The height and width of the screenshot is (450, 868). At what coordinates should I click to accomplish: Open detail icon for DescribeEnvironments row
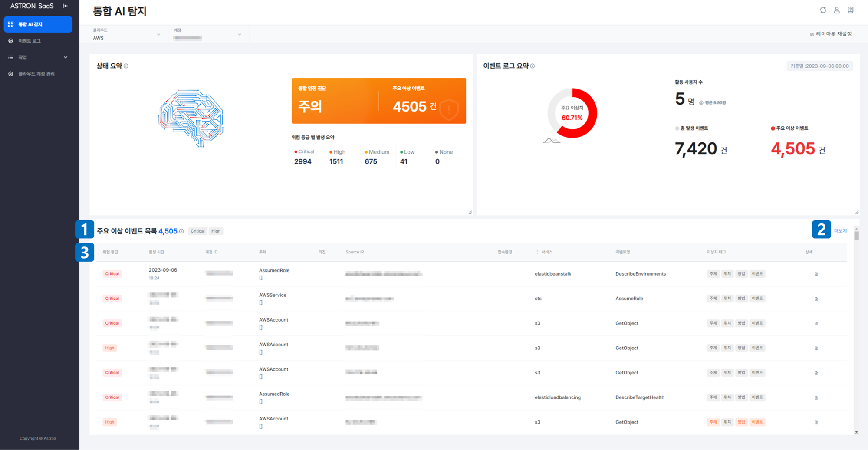click(x=816, y=274)
